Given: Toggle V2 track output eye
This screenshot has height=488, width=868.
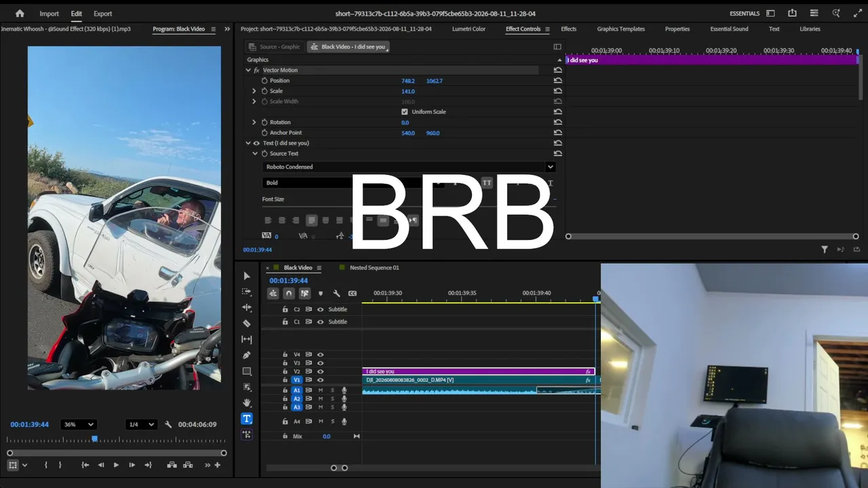Looking at the screenshot, I should pos(320,371).
